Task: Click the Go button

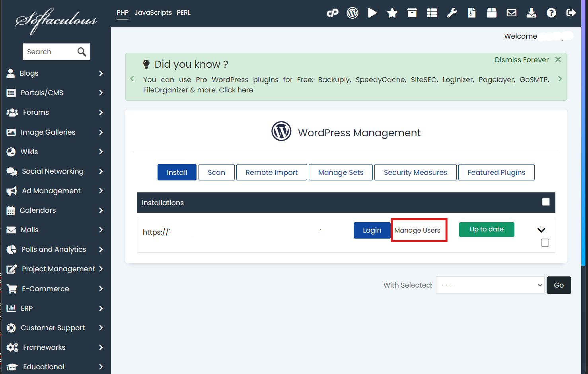Action: click(x=559, y=285)
